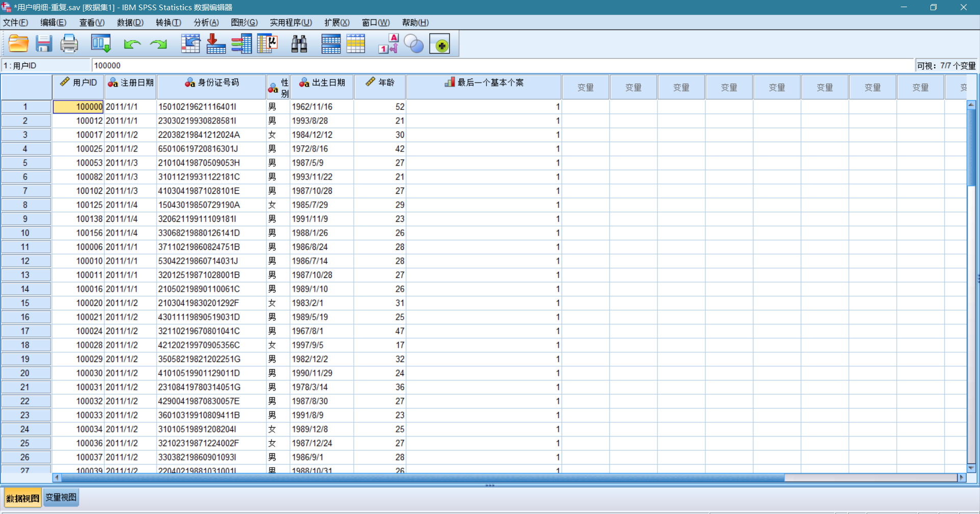Click gender cell in row 15
The height and width of the screenshot is (514, 980).
pos(278,303)
